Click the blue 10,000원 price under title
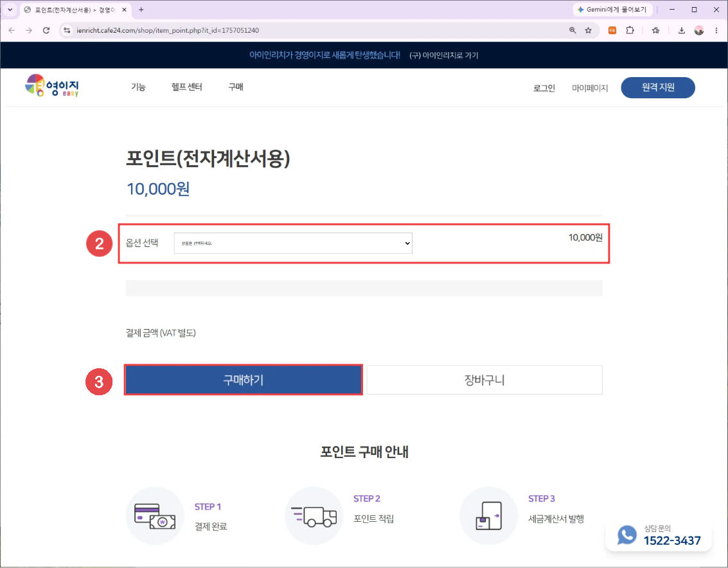 point(158,189)
